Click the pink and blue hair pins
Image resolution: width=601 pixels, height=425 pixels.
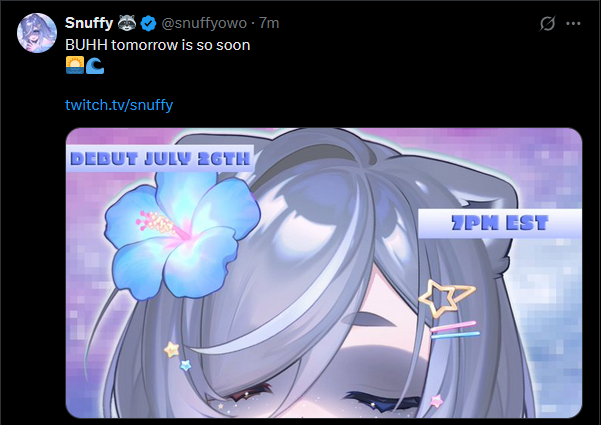[455, 330]
